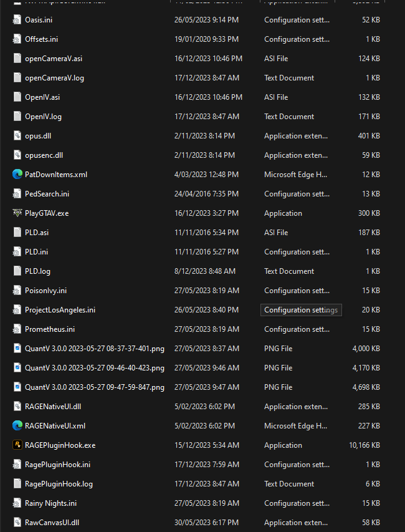Select the Prometheus.ini file name
Image resolution: width=405 pixels, height=532 pixels.
[x=50, y=329]
